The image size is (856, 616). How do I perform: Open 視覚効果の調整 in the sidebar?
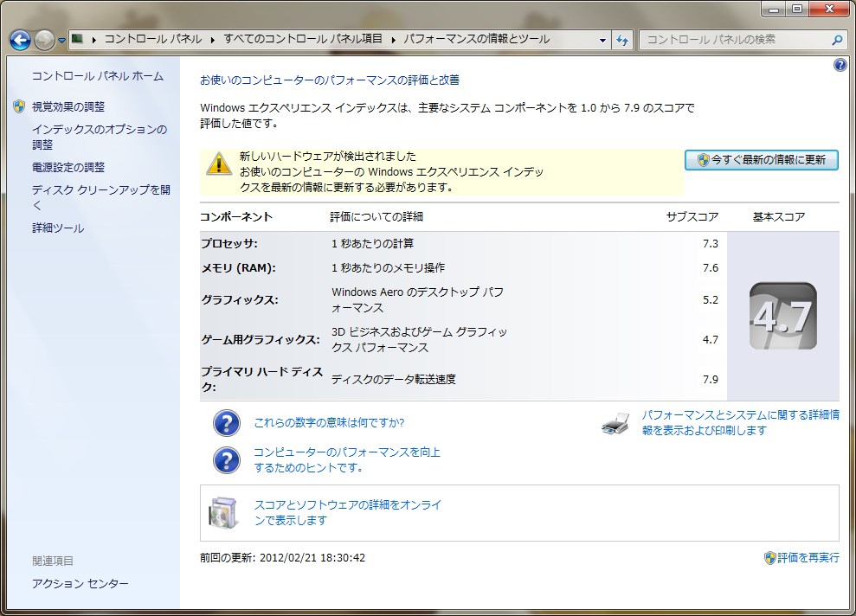pyautogui.click(x=70, y=106)
